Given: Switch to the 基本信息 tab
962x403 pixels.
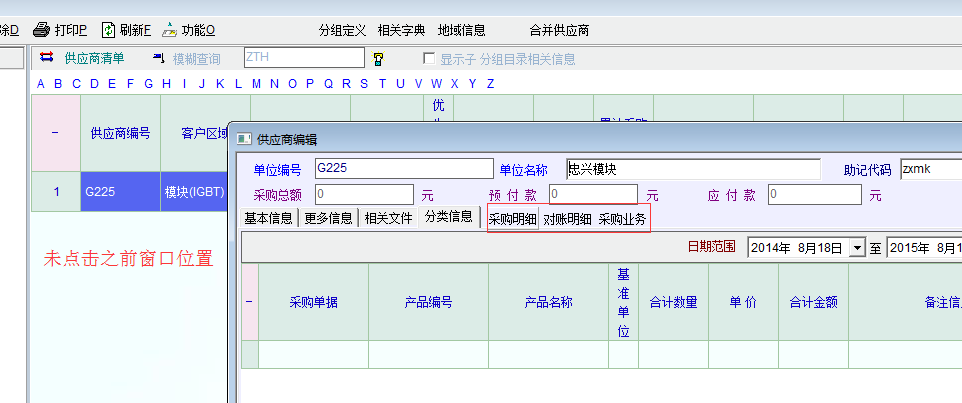Looking at the screenshot, I should (269, 218).
